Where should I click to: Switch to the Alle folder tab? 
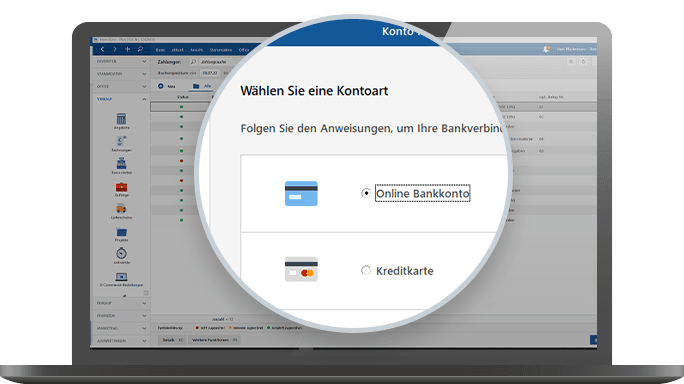point(202,86)
